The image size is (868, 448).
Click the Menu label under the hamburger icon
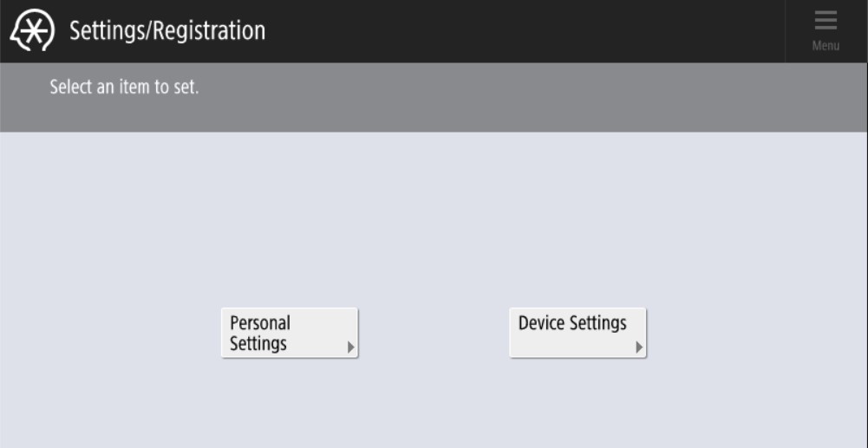point(826,46)
